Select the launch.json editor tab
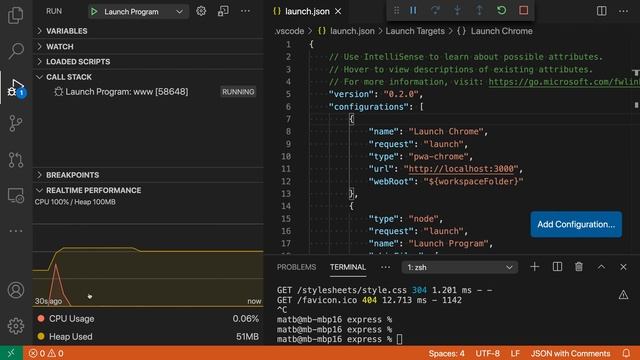 (x=307, y=11)
